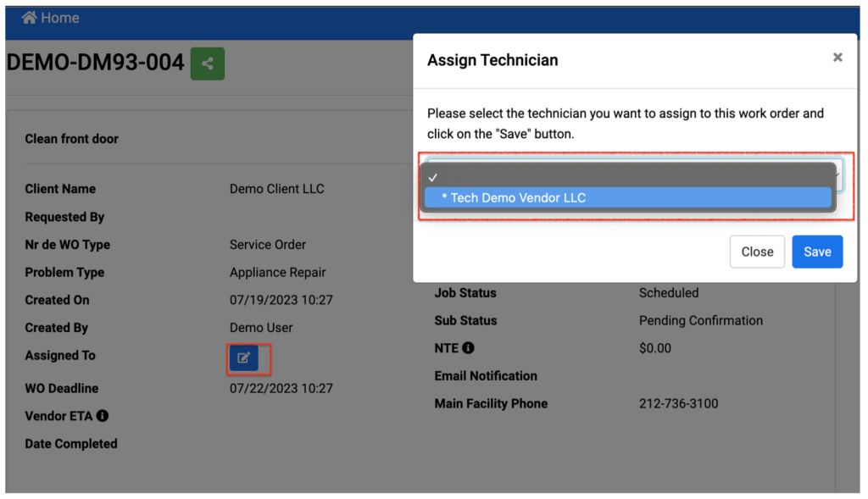Close the Assign Technician dialog with X
Image resolution: width=868 pixels, height=499 pixels.
pos(837,58)
